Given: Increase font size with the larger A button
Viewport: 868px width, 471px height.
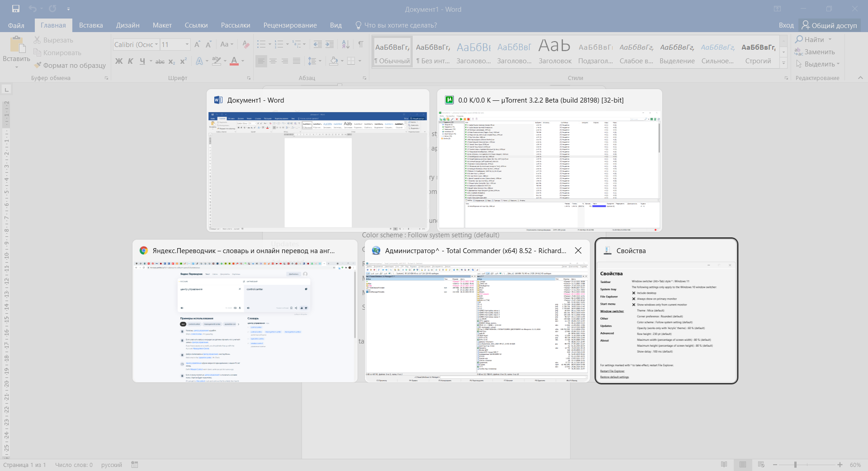Looking at the screenshot, I should point(197,44).
